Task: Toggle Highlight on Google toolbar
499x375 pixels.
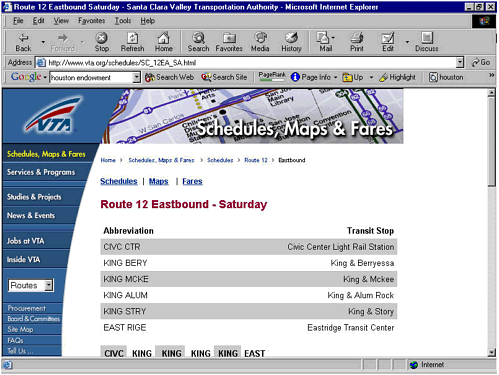Action: click(x=398, y=77)
